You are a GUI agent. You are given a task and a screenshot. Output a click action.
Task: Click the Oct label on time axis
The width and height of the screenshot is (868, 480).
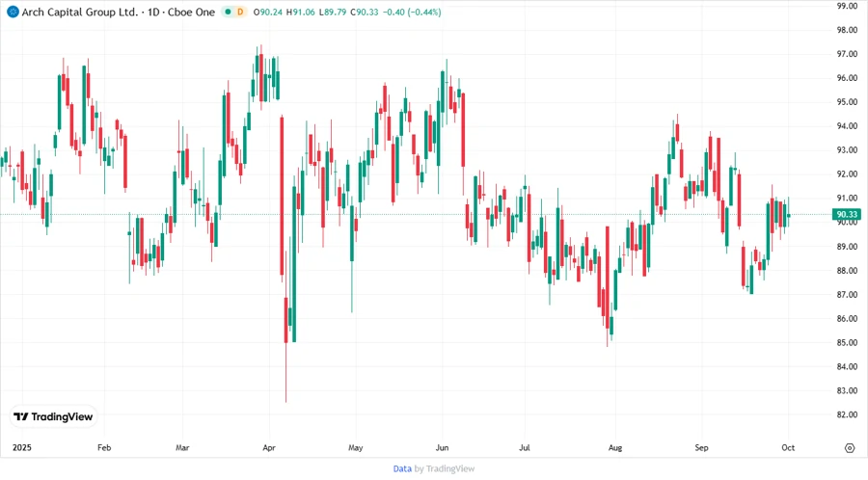pos(788,448)
